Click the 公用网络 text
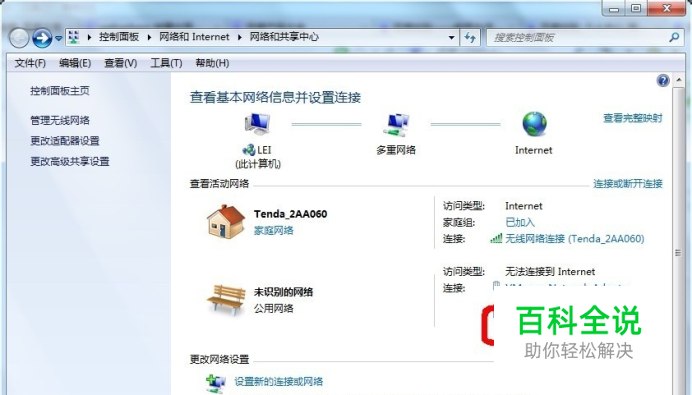Viewport: 692px width, 395px height. pos(274,308)
